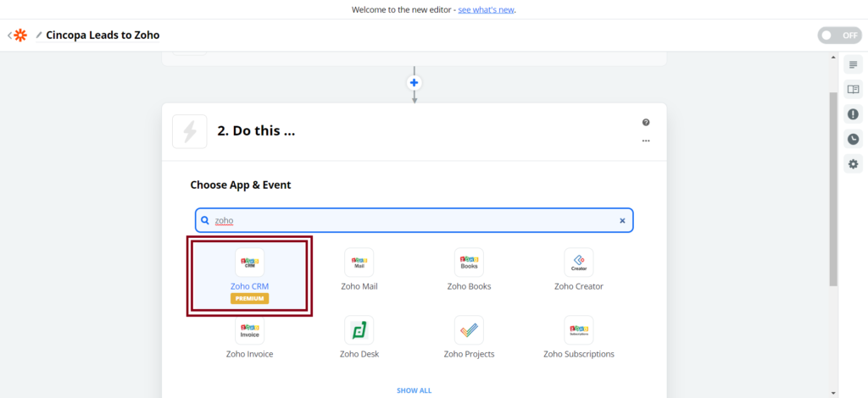Image resolution: width=868 pixels, height=398 pixels.
Task: Select the Zoho Desk app icon
Action: pyautogui.click(x=359, y=329)
